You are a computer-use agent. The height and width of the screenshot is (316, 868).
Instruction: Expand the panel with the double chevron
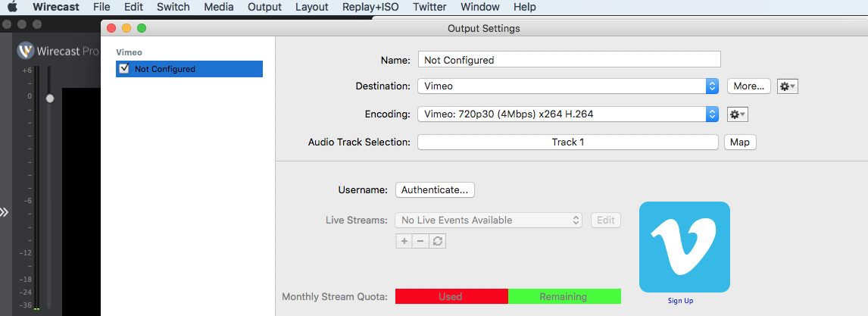5,212
